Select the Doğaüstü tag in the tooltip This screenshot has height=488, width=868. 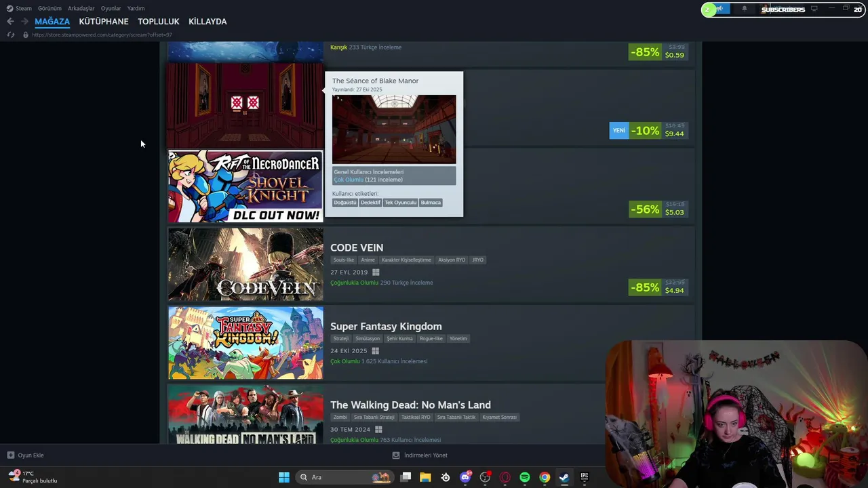coord(344,203)
